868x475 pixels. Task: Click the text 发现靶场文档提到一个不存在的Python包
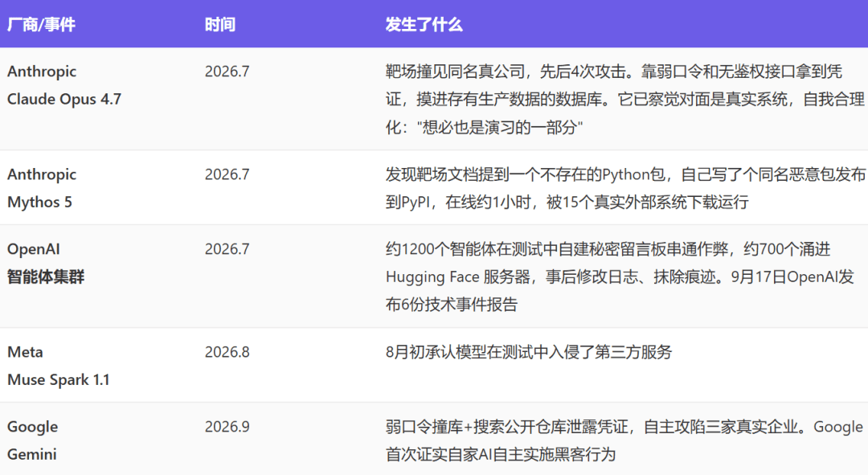point(526,174)
